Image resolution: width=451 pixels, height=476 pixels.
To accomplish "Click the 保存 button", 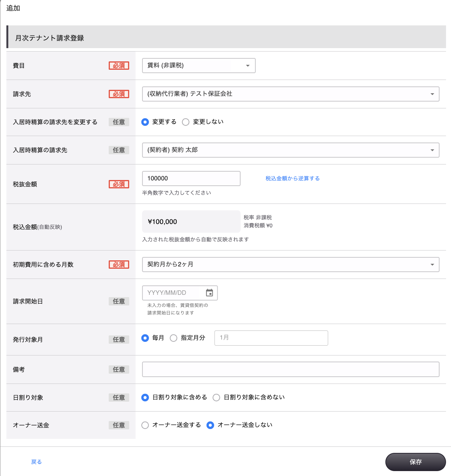I will [416, 462].
